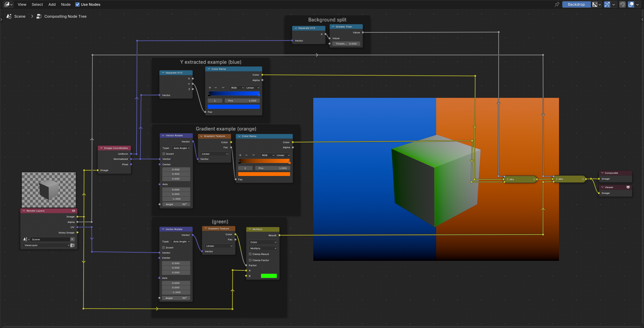Enable Invert in orange Vector Rotate node

(x=164, y=154)
